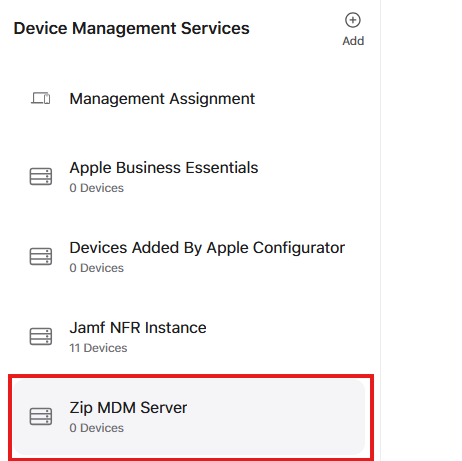Select Zip MDM Server entry

[189, 417]
